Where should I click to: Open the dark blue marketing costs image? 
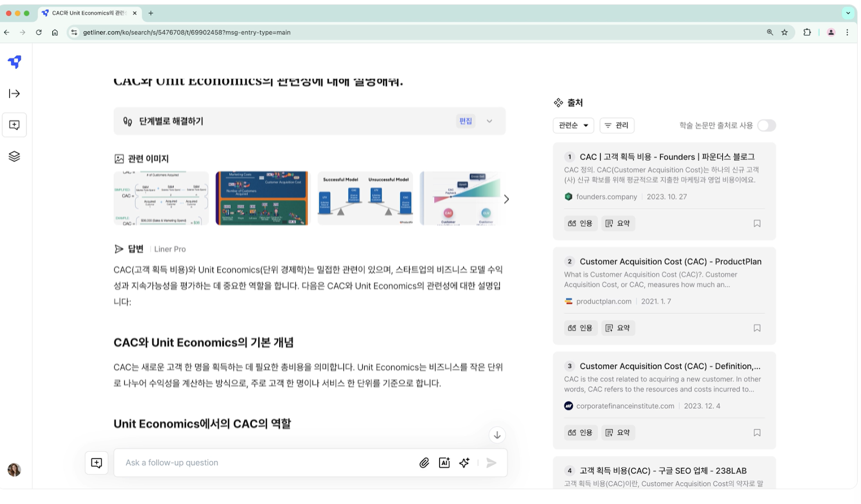(x=263, y=198)
